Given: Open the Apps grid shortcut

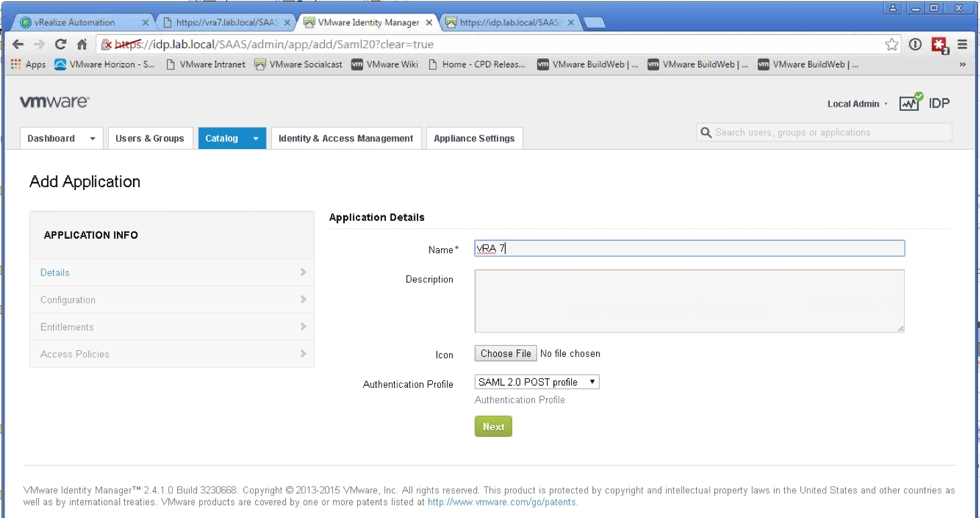Looking at the screenshot, I should (x=28, y=64).
